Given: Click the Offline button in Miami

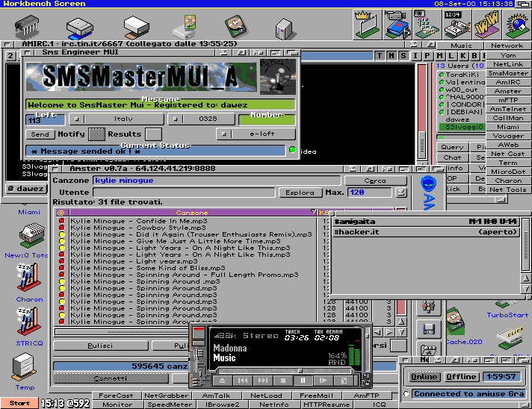Looking at the screenshot, I should pos(461,377).
